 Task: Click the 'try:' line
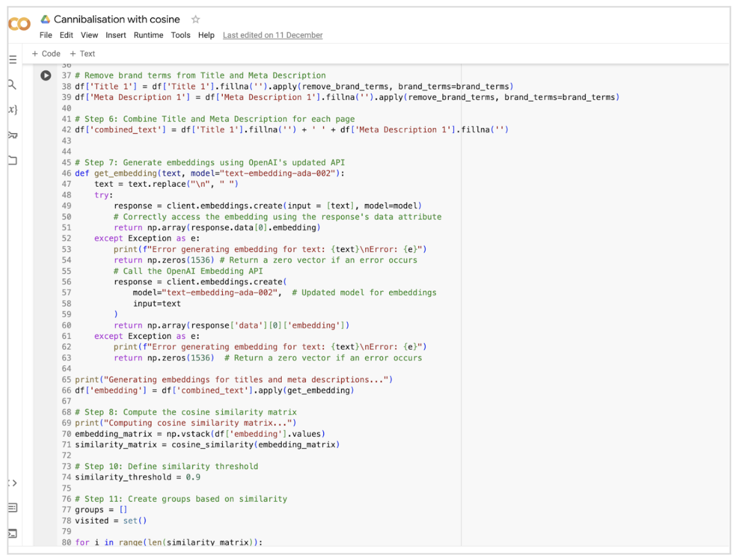tap(104, 195)
